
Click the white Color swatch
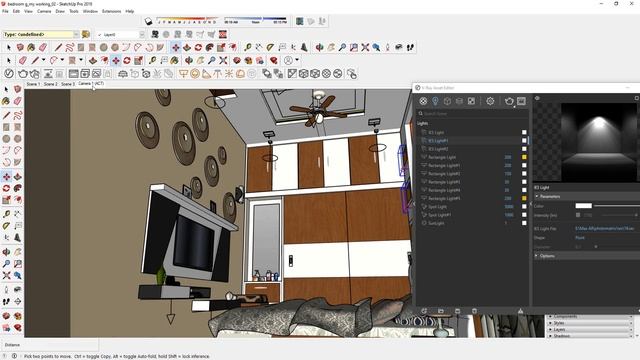(x=583, y=206)
